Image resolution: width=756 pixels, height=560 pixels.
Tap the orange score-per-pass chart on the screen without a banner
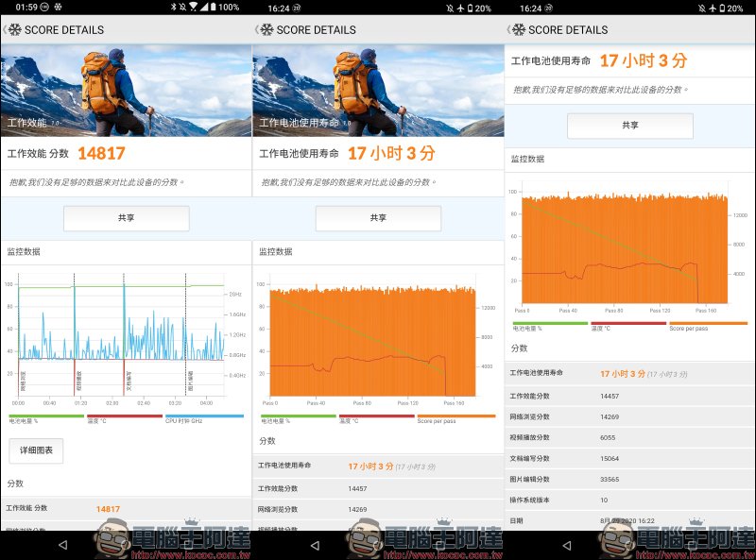tap(625, 247)
